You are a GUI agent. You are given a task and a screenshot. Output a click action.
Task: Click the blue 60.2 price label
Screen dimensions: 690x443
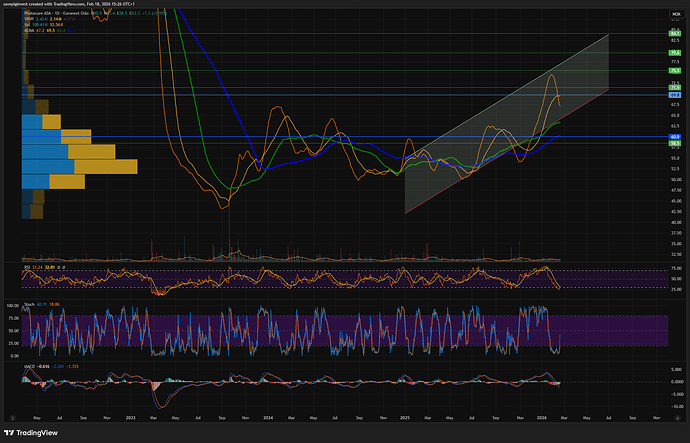click(675, 136)
